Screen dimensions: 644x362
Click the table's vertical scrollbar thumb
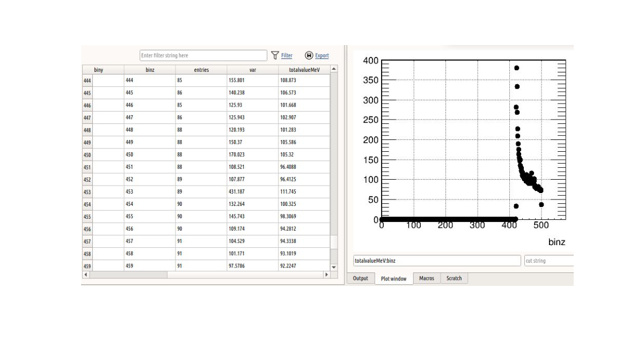coord(334,242)
